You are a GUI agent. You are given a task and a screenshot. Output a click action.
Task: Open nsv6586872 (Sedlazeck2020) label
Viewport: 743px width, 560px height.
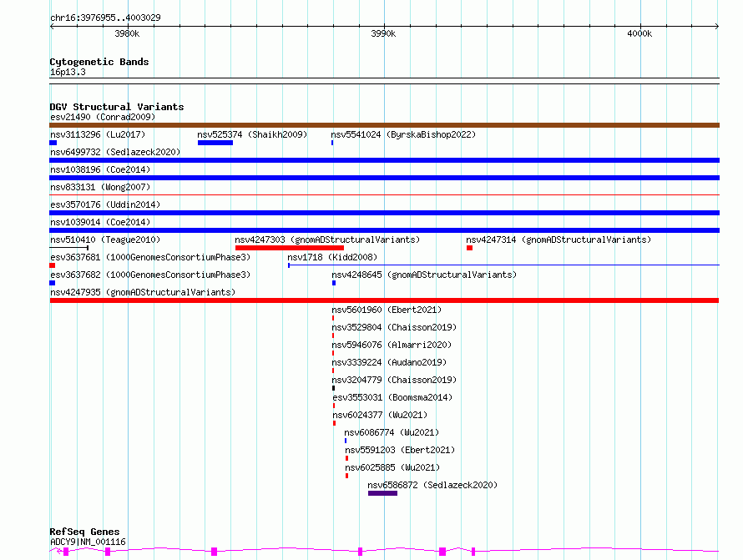tap(432, 485)
